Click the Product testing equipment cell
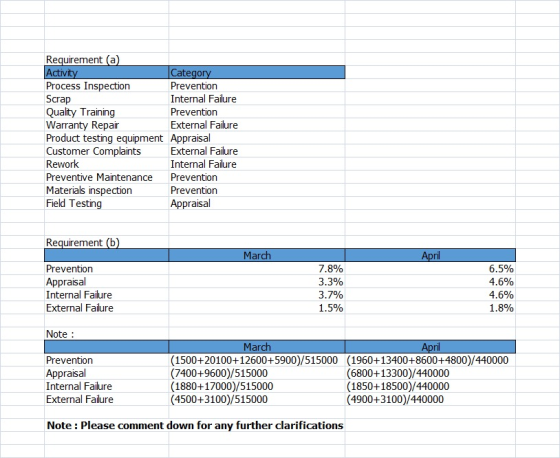 point(106,138)
